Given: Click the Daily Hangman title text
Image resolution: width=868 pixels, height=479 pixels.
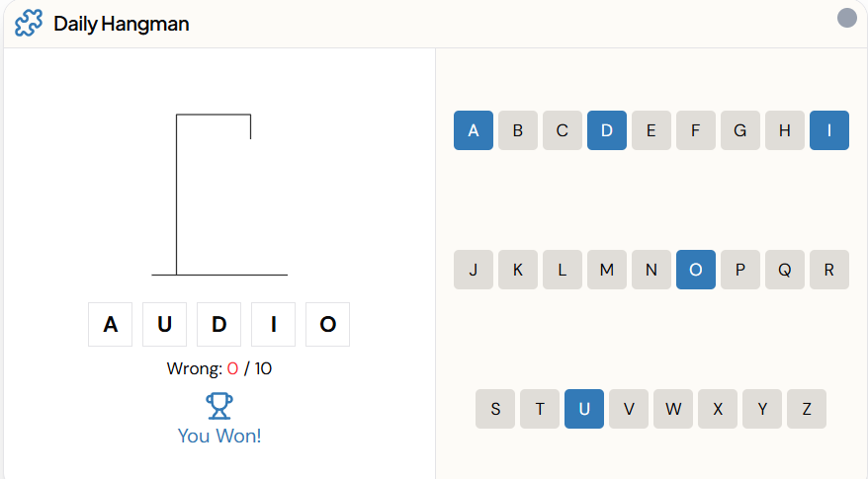Looking at the screenshot, I should [x=122, y=23].
